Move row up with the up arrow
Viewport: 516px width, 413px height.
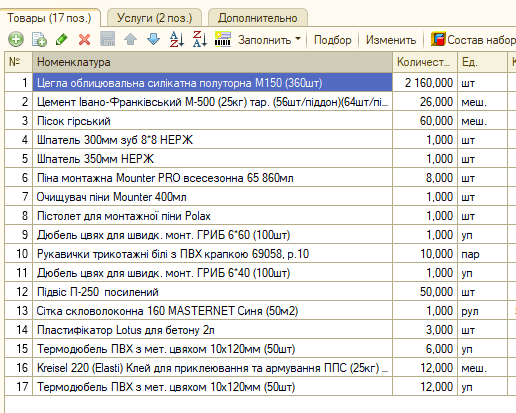point(130,39)
